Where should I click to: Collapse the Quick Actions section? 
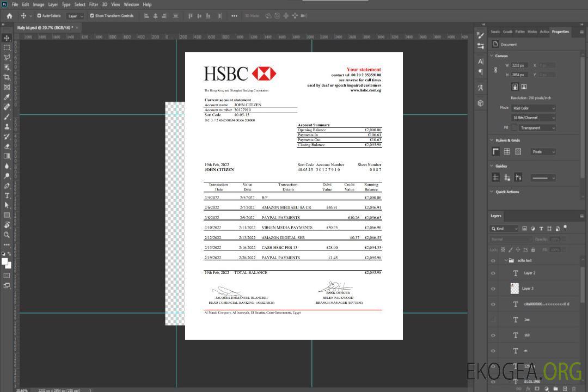coord(492,192)
